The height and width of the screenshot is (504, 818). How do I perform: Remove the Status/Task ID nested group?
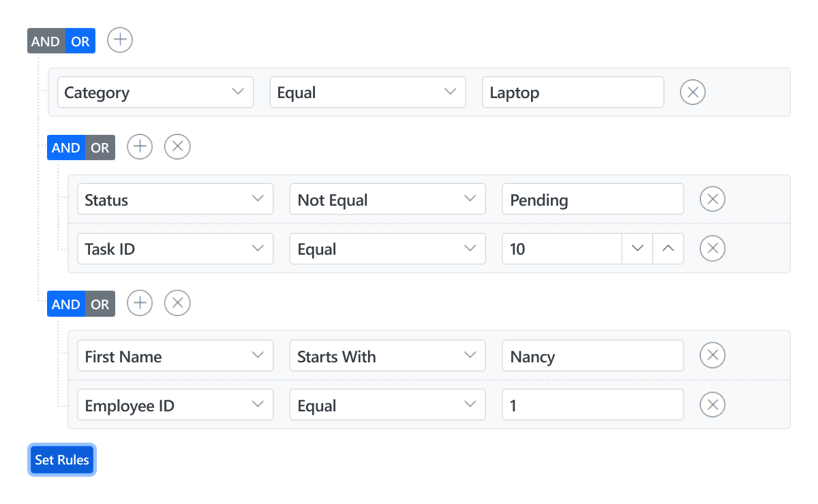click(x=177, y=146)
